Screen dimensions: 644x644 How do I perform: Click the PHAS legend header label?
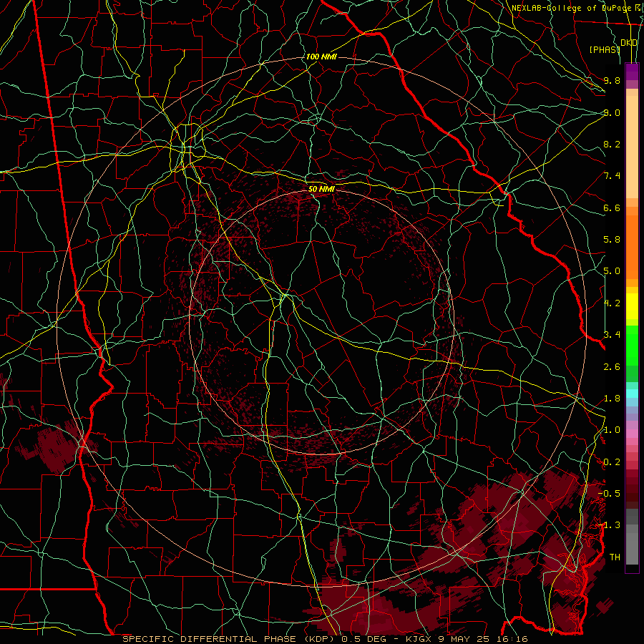(x=605, y=50)
